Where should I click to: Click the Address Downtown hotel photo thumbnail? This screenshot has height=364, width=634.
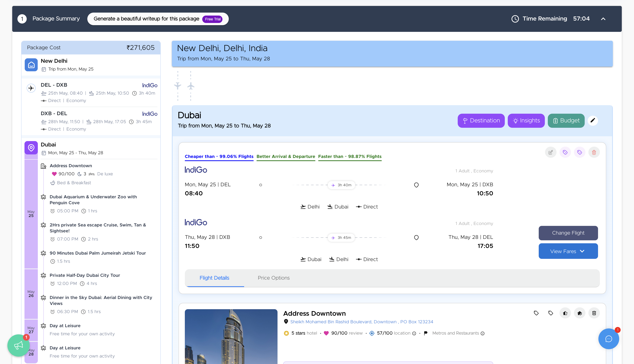[231, 336]
